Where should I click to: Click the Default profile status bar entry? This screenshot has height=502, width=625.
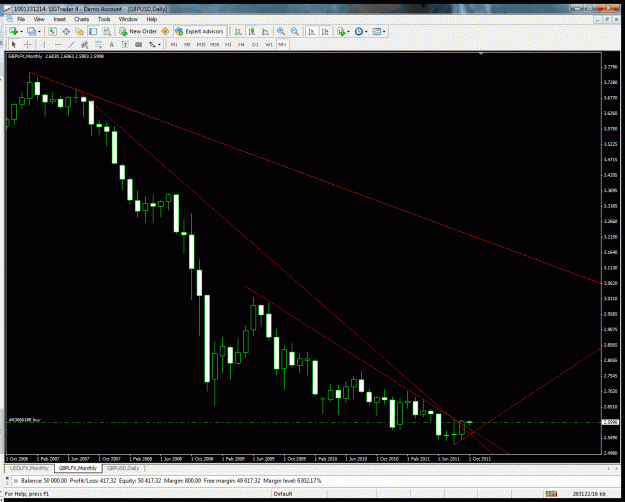[283, 494]
